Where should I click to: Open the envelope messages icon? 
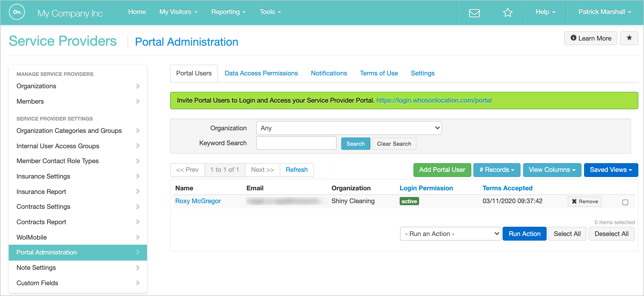point(474,12)
